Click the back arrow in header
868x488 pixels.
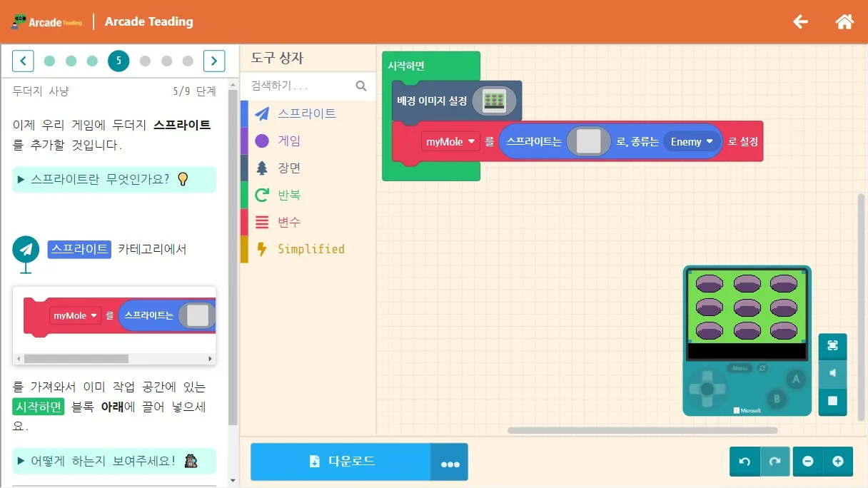pos(801,21)
